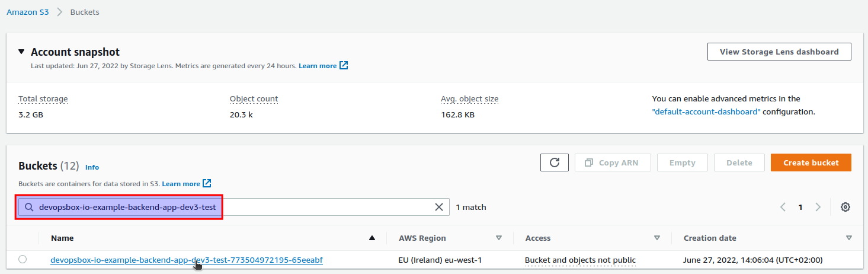Click Avg. object size metric label
Image resolution: width=868 pixels, height=274 pixels.
point(469,99)
